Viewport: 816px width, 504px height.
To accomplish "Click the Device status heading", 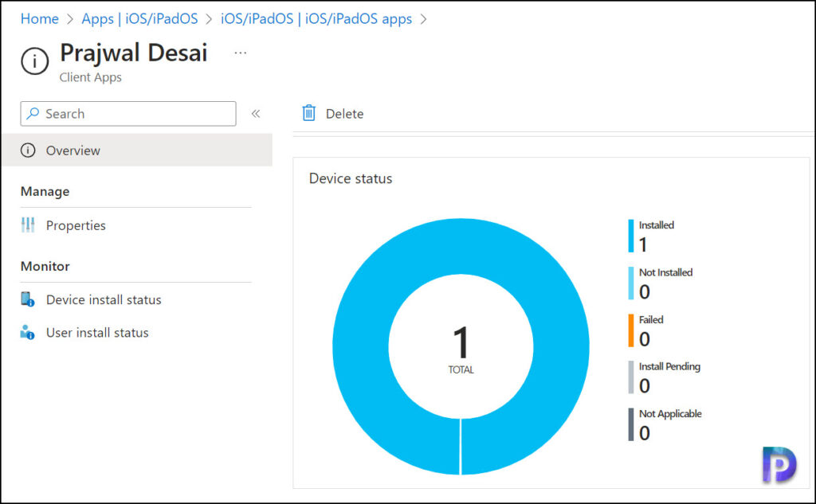I will [x=351, y=178].
